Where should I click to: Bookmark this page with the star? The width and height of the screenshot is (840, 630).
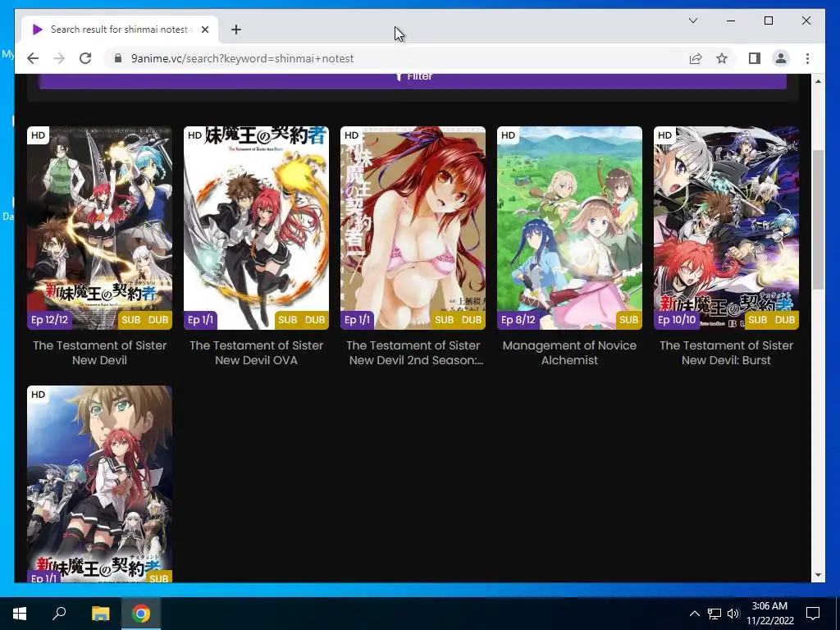722,58
